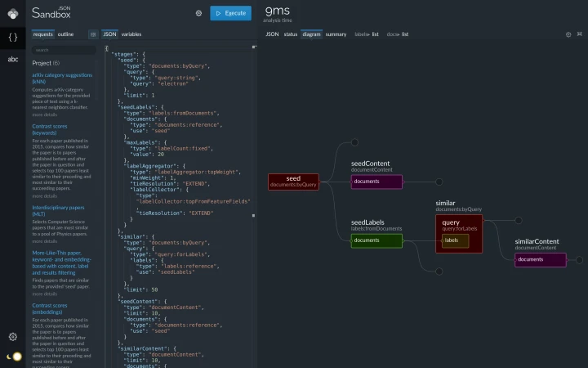The image size is (588, 368).
Task: Expand more details under Interdisciplinary papers
Action: [x=45, y=241]
